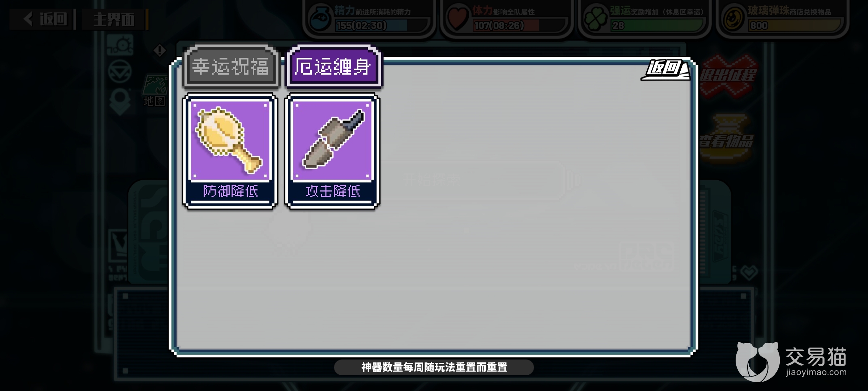Switch to the 幸运祝福 tab

pos(231,67)
